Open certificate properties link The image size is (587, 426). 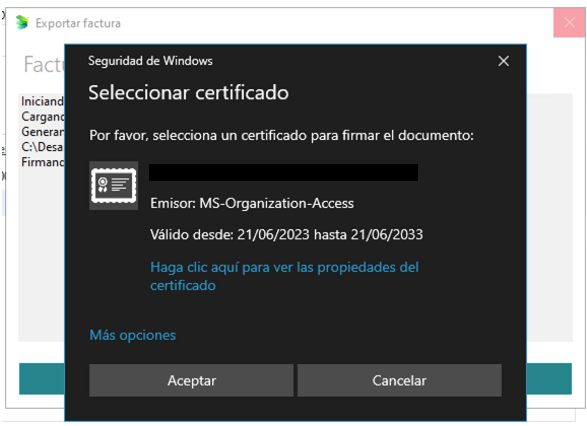tap(284, 276)
